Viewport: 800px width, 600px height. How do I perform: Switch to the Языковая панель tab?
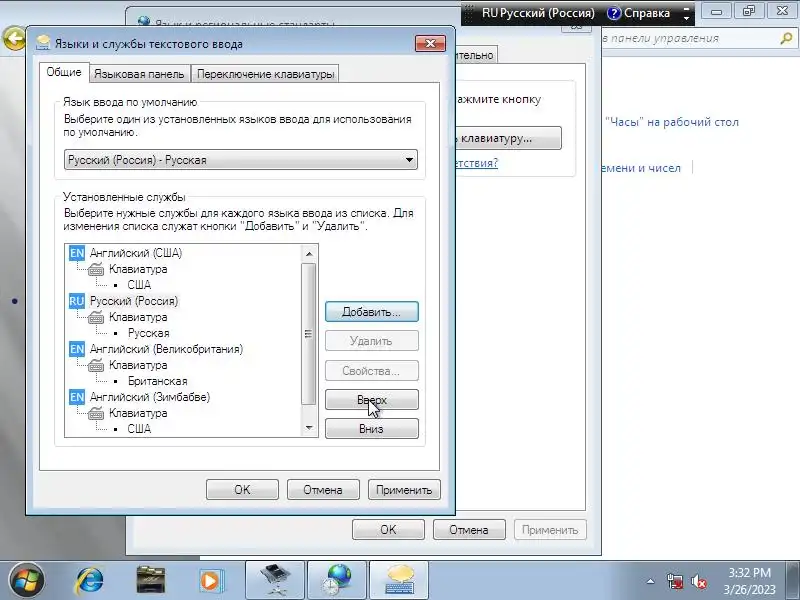[x=139, y=74]
